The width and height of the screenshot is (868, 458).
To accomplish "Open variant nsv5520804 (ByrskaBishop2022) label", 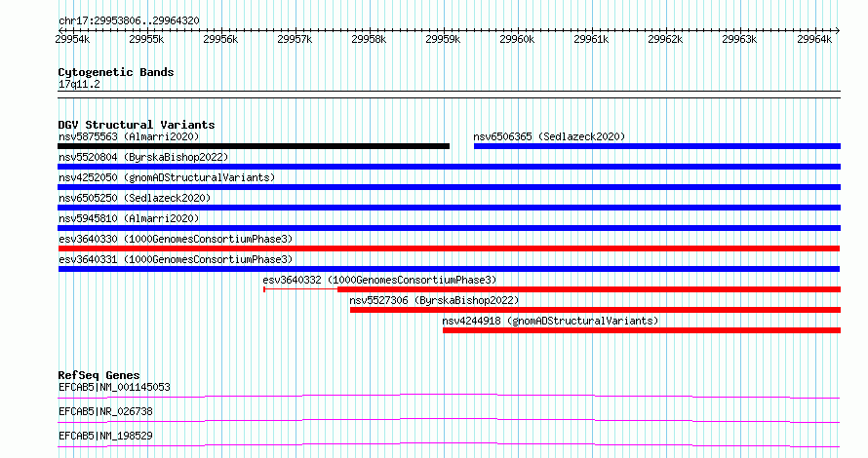I will tap(143, 157).
